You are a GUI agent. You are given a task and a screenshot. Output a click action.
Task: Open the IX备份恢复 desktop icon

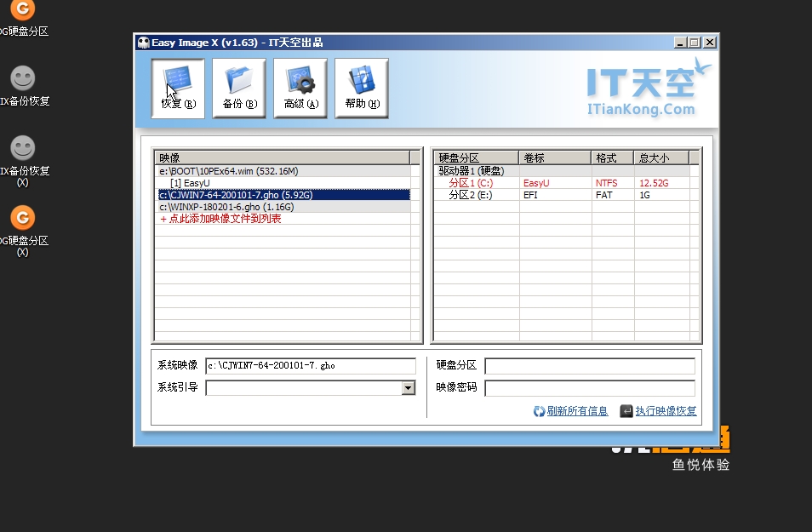pyautogui.click(x=21, y=81)
